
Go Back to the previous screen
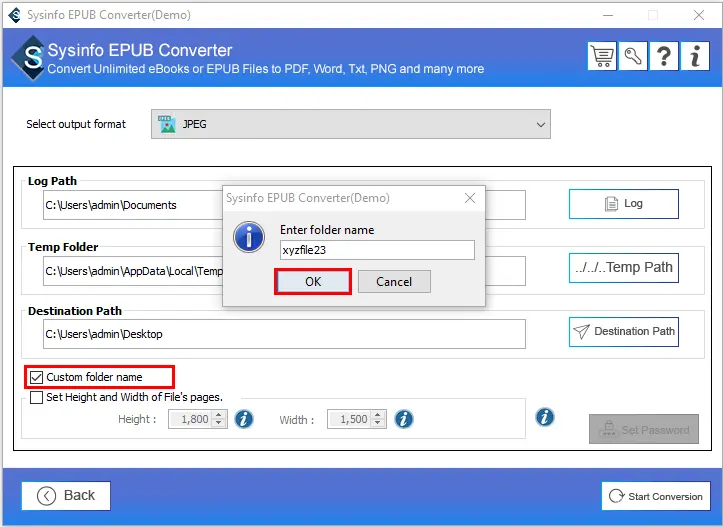(x=66, y=496)
